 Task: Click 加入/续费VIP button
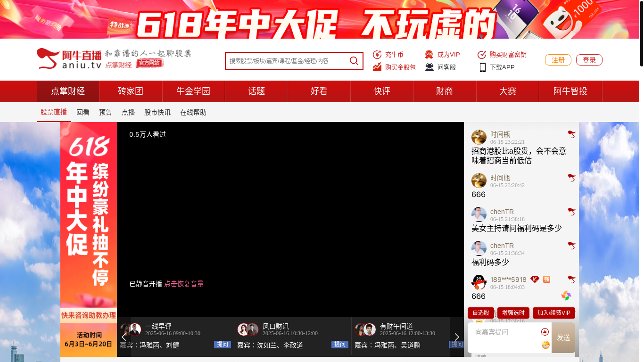tap(554, 313)
